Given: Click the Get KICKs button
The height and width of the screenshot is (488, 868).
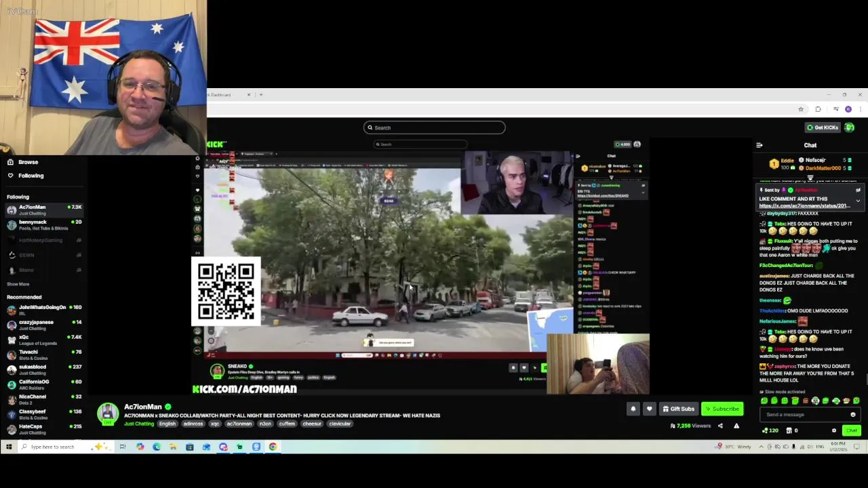Looking at the screenshot, I should coord(823,127).
